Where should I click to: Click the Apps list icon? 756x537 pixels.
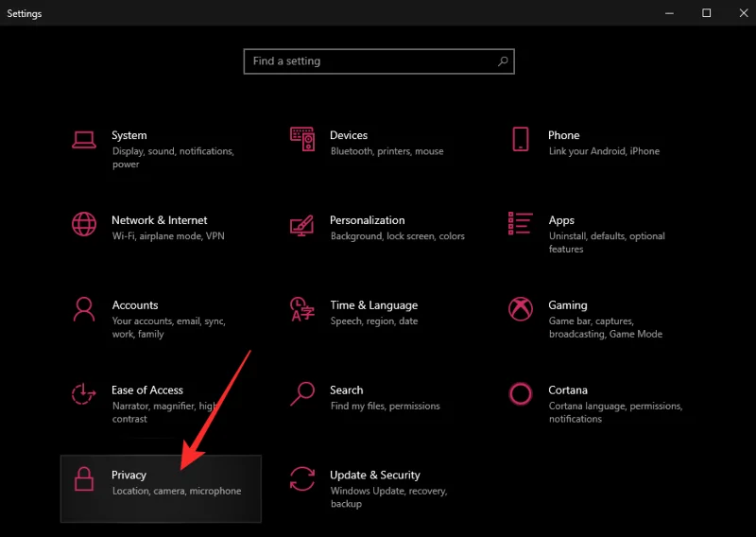[521, 223]
